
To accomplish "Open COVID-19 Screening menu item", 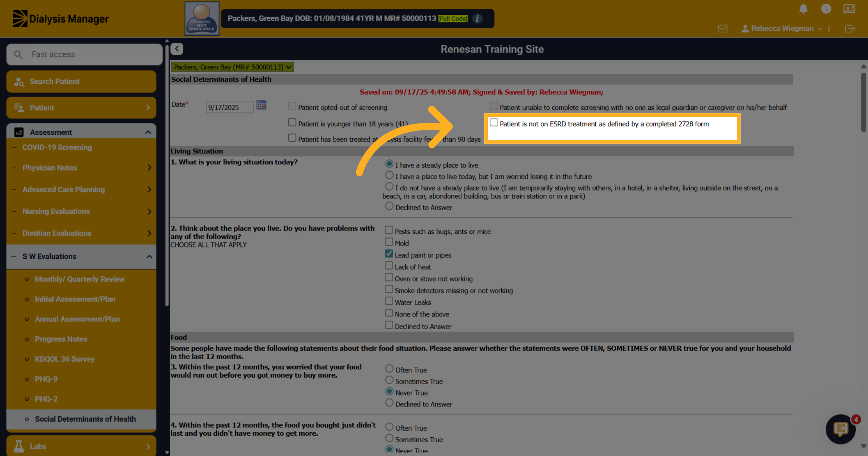I will tap(57, 147).
